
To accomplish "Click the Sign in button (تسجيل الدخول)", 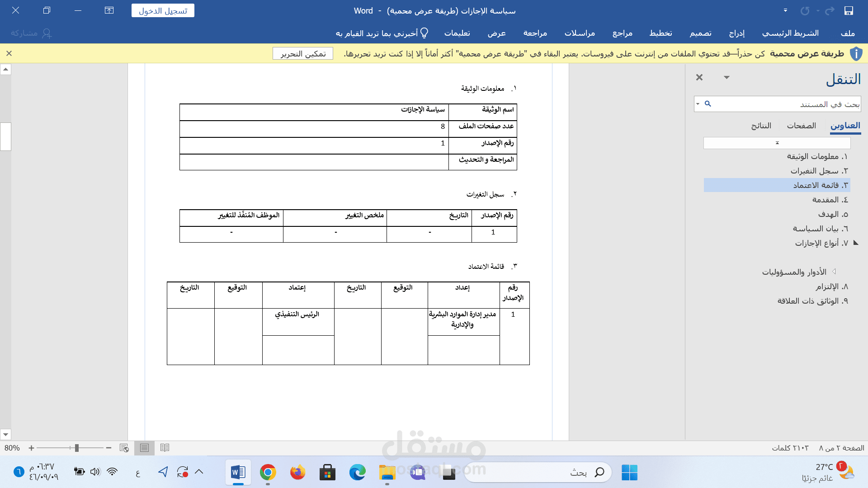I will tap(163, 10).
